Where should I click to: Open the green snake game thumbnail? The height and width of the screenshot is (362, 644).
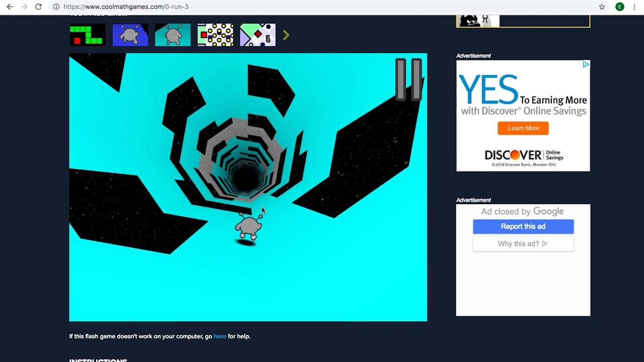(88, 35)
